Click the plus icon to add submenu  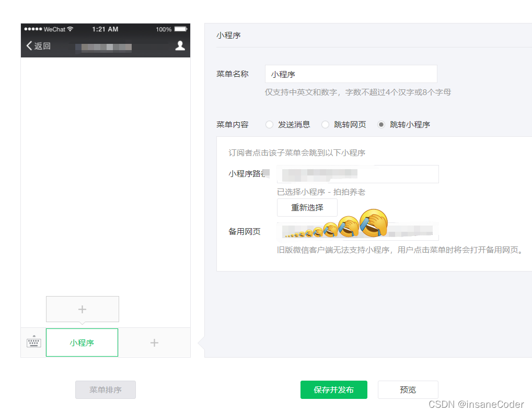(x=82, y=309)
